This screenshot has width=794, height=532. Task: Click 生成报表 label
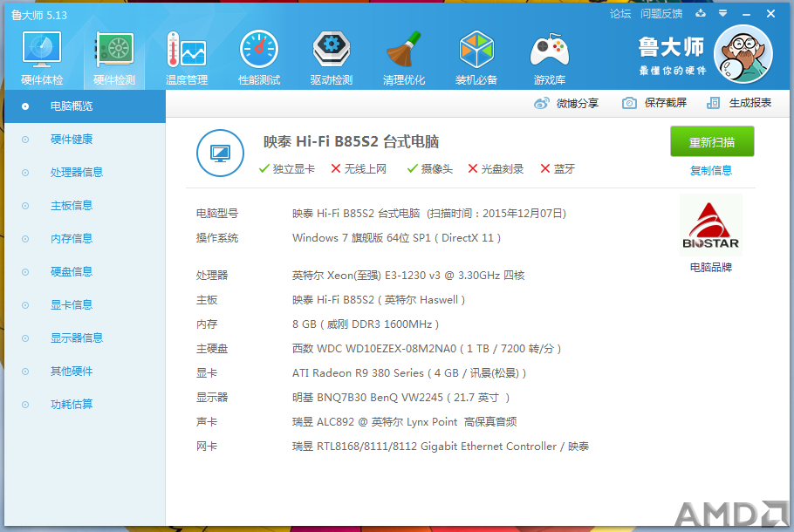(x=750, y=103)
